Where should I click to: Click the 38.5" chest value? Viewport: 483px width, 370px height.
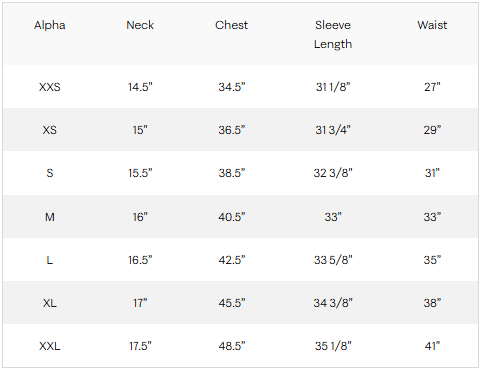pos(232,173)
